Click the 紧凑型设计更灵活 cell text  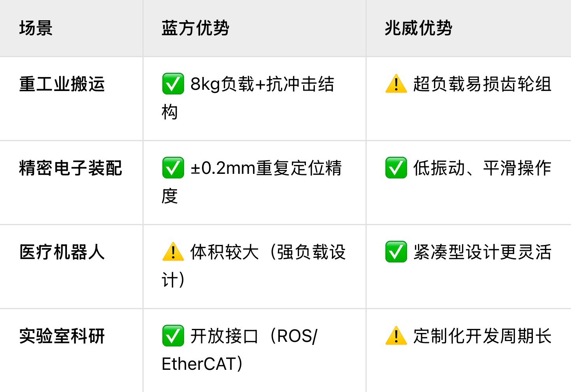tap(482, 252)
